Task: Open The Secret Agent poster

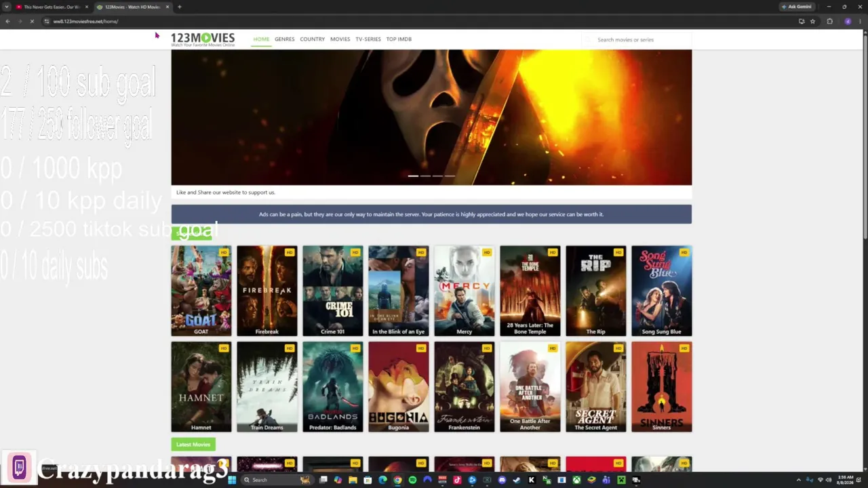Action: [x=595, y=386]
